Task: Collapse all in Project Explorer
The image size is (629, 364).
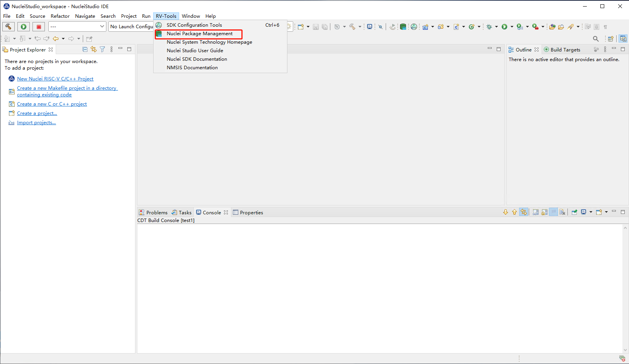Action: coord(85,50)
